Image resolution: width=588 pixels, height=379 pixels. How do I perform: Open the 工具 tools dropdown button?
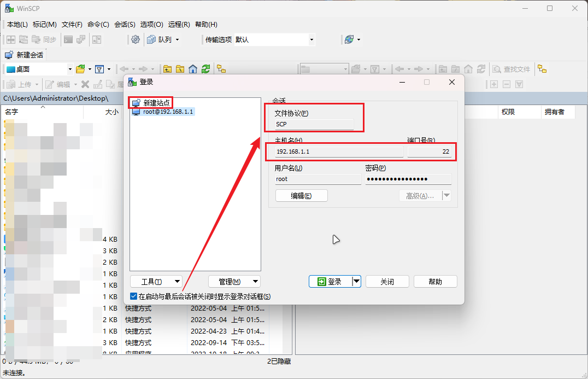pyautogui.click(x=156, y=282)
